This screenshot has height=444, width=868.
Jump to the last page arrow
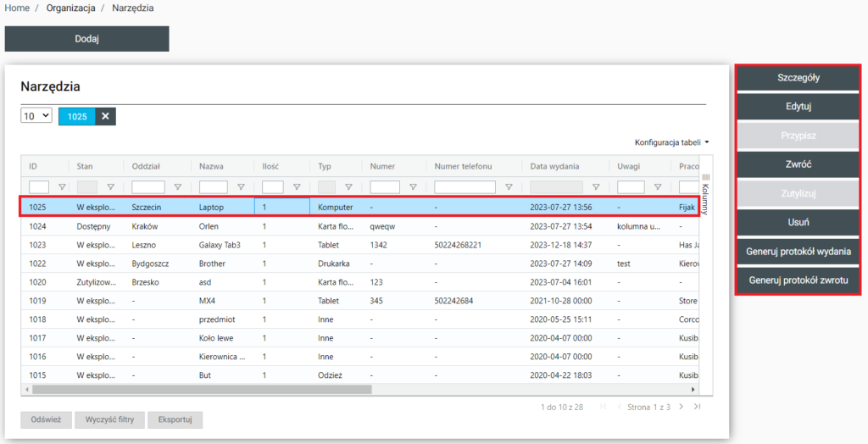pyautogui.click(x=697, y=408)
